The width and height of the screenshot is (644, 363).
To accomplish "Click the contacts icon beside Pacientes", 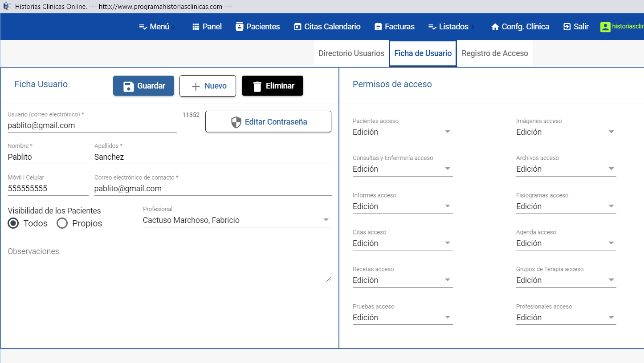I will click(239, 27).
